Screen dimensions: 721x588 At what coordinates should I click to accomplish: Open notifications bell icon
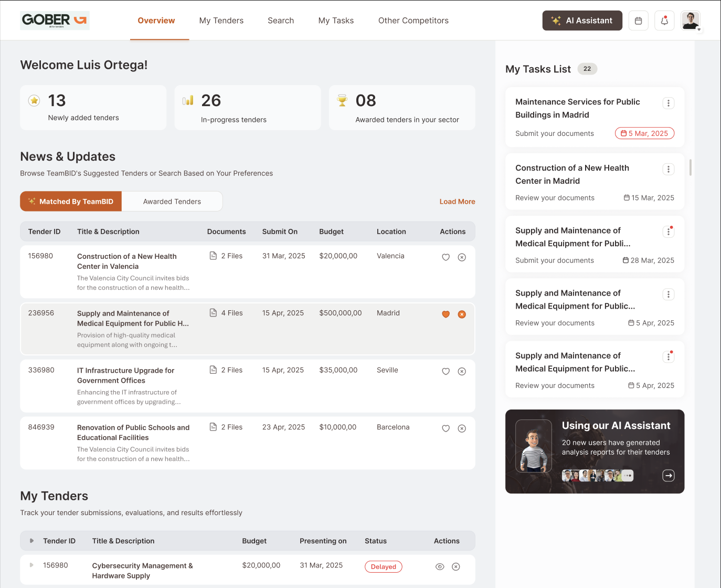click(x=664, y=20)
